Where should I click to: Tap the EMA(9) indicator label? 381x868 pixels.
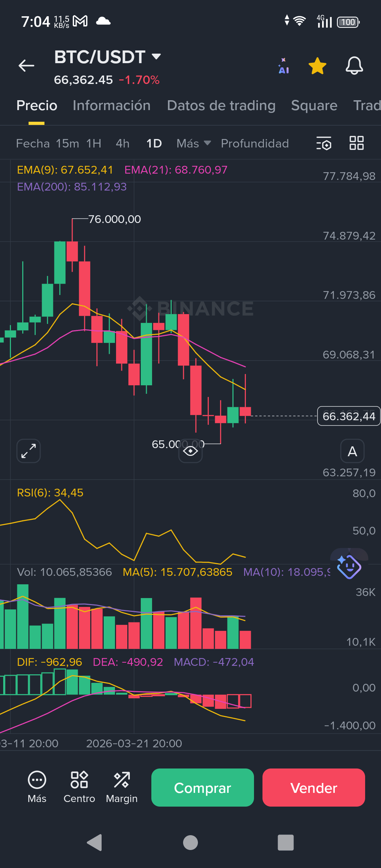(65, 170)
